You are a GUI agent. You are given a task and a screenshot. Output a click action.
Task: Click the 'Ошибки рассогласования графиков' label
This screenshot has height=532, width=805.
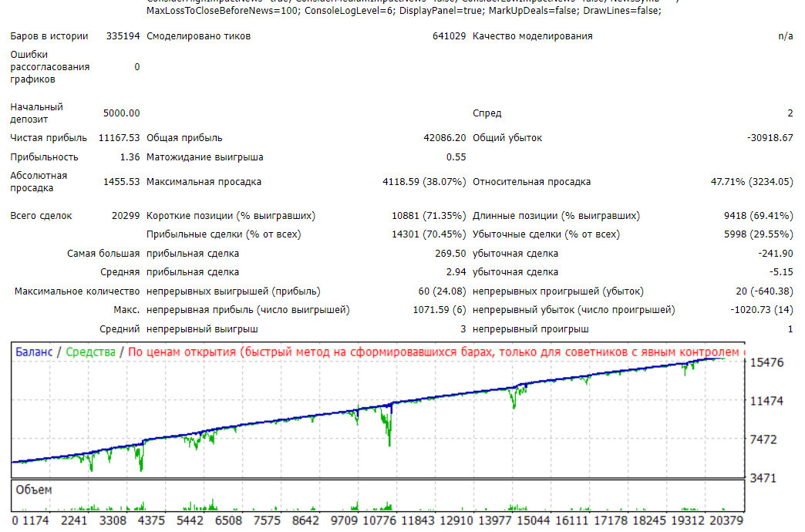(50, 67)
